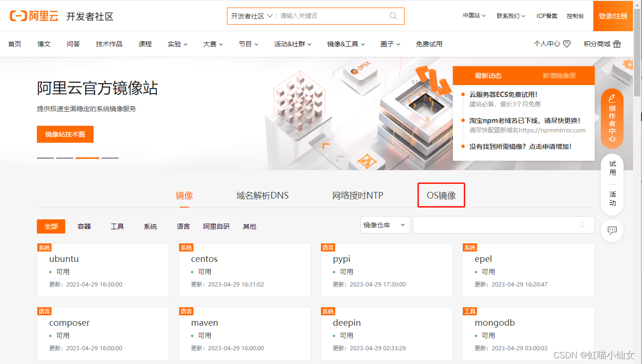
Task: Click the gift icon beside 积分商城
Action: click(617, 44)
